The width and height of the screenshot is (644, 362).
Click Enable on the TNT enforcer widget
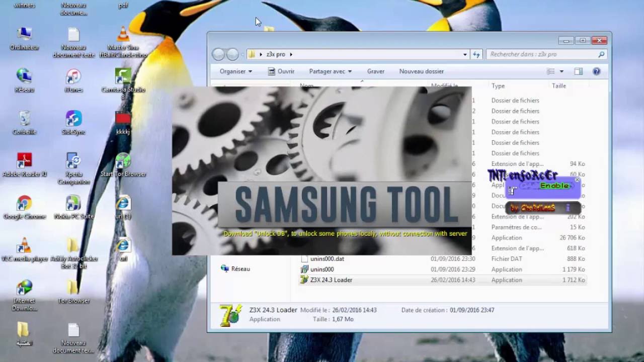[554, 186]
